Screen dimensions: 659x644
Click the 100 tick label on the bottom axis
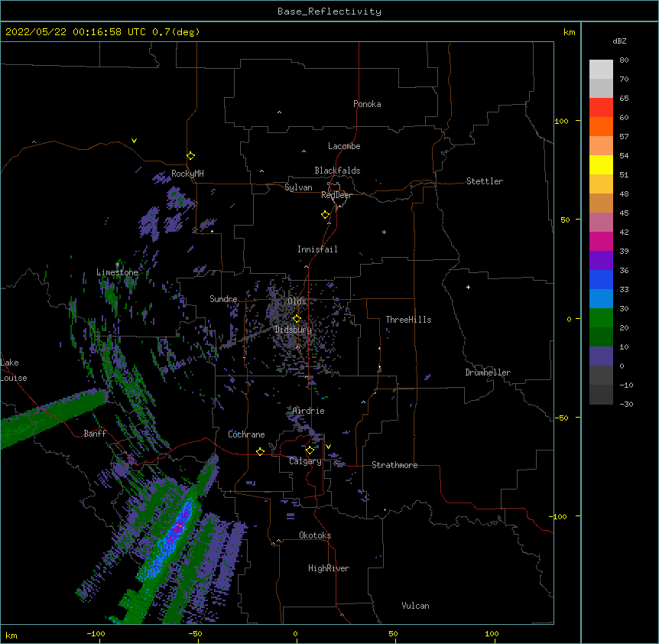point(492,633)
